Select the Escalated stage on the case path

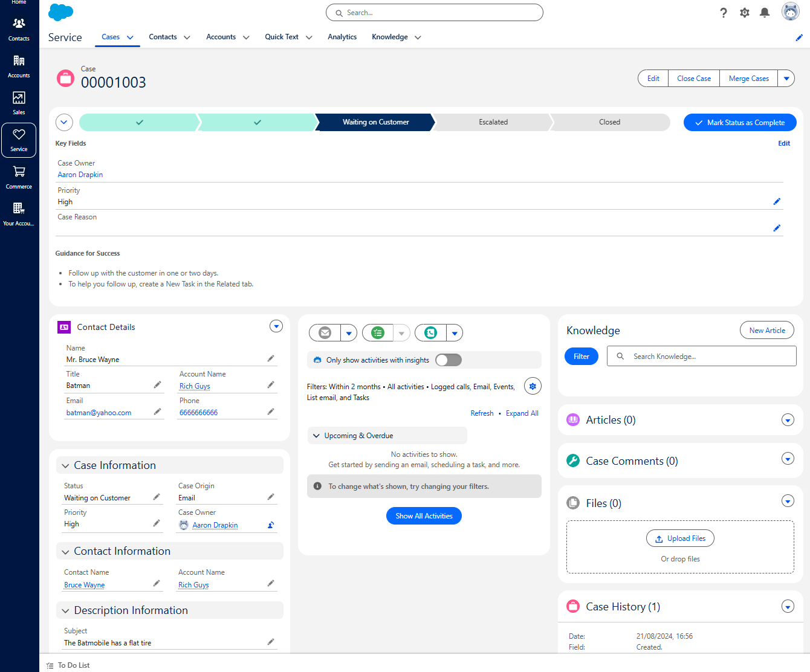tap(493, 122)
